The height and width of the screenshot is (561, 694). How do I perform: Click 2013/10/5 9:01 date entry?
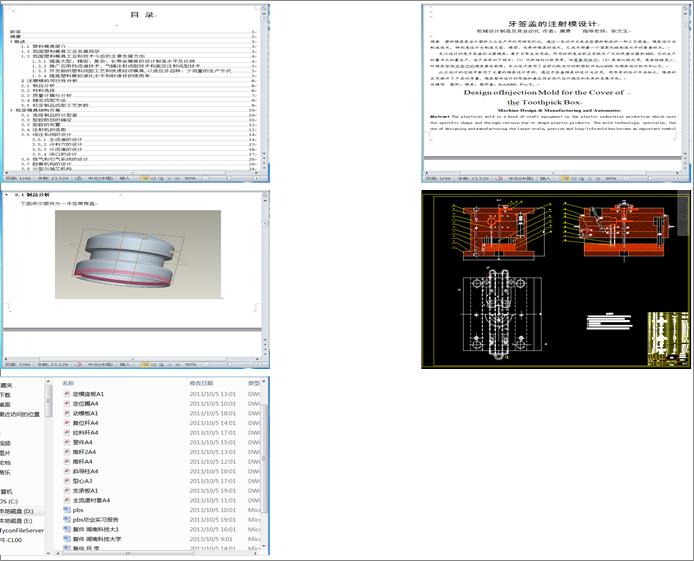pyautogui.click(x=211, y=539)
